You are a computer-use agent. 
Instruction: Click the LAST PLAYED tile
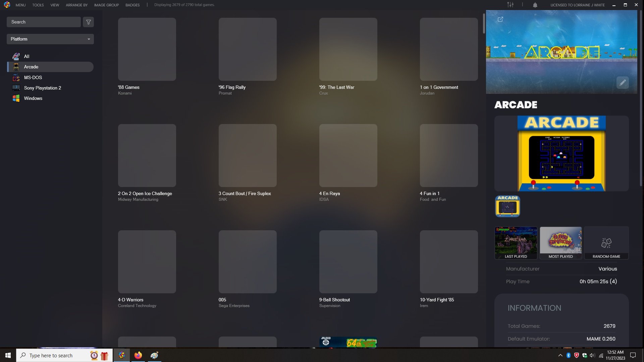coord(516,243)
